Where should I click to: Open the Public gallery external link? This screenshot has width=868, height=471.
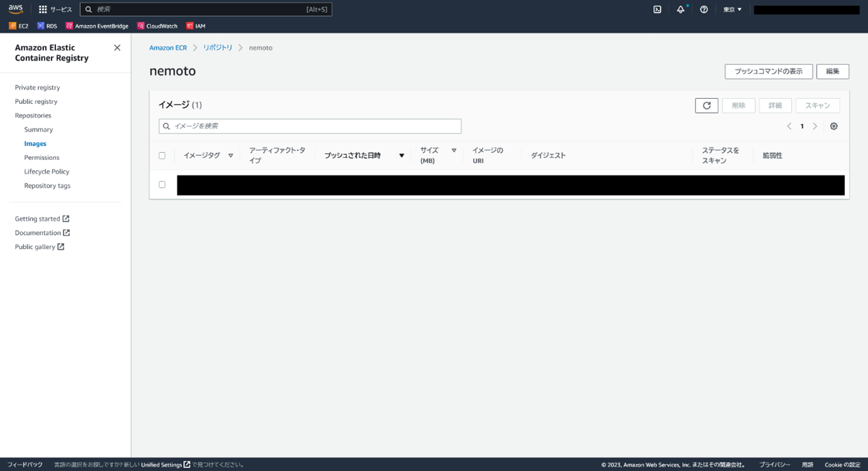[40, 246]
